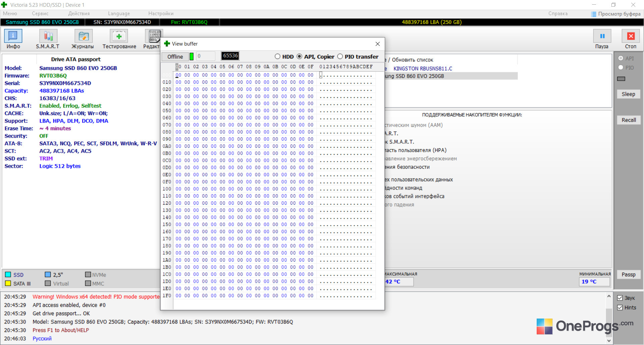Open the Справка help menu
The width and height of the screenshot is (644, 345).
click(558, 13)
